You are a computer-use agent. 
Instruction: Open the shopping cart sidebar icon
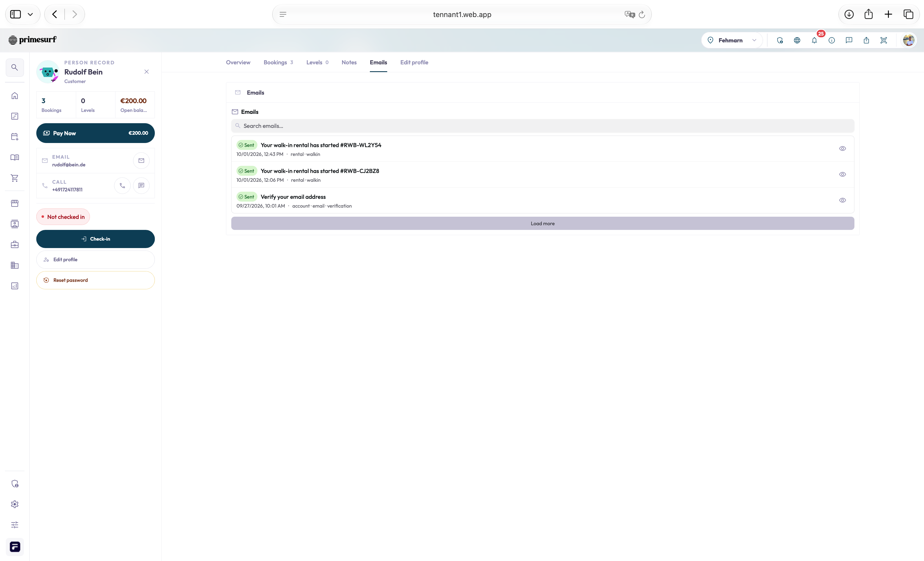pyautogui.click(x=15, y=178)
